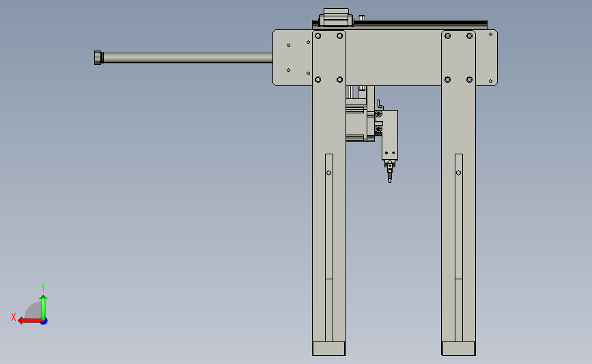Click the red X axis arrow on triad

pyautogui.click(x=29, y=321)
